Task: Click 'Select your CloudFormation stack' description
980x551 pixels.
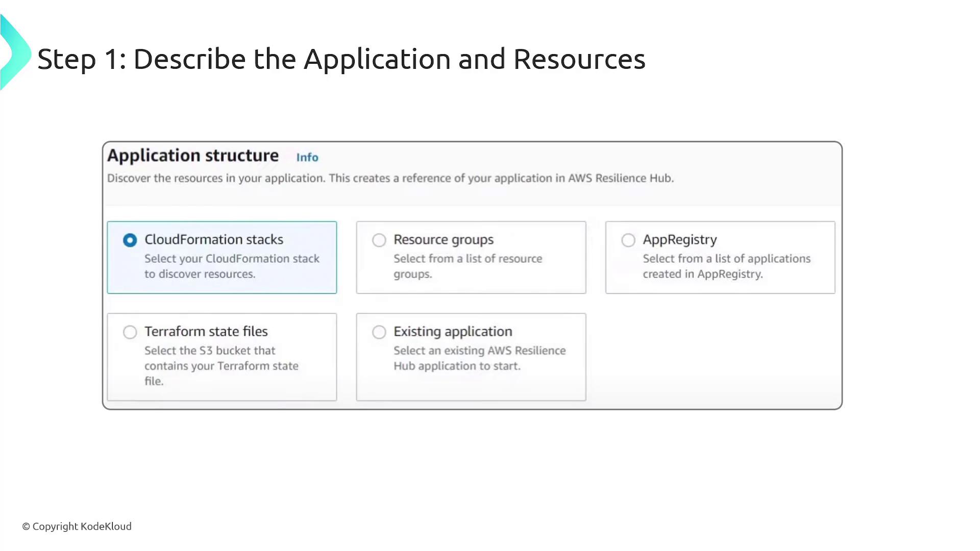Action: (232, 259)
